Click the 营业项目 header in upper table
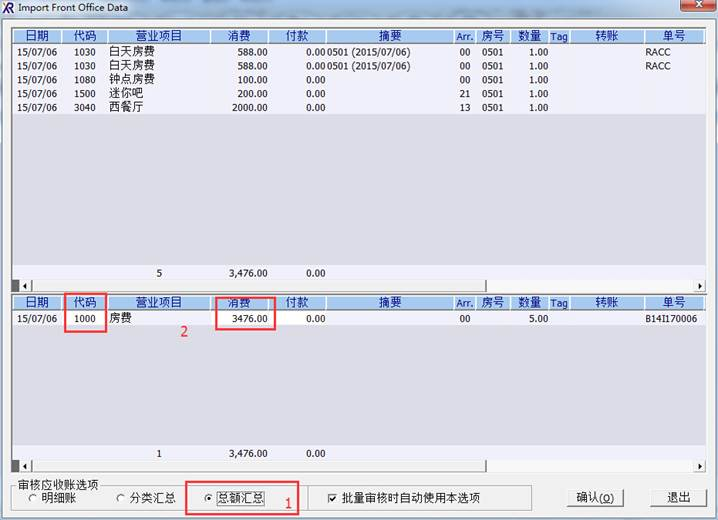Screen dimensions: 718x520 click(x=159, y=36)
